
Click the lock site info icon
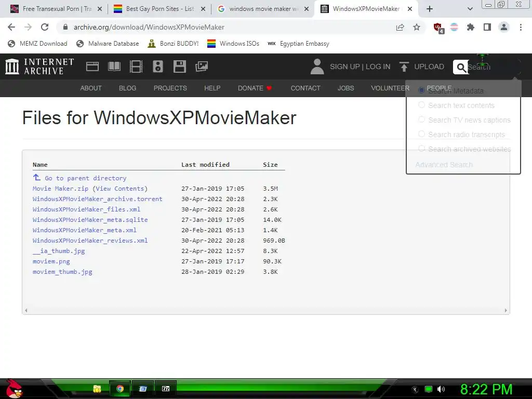[66, 27]
